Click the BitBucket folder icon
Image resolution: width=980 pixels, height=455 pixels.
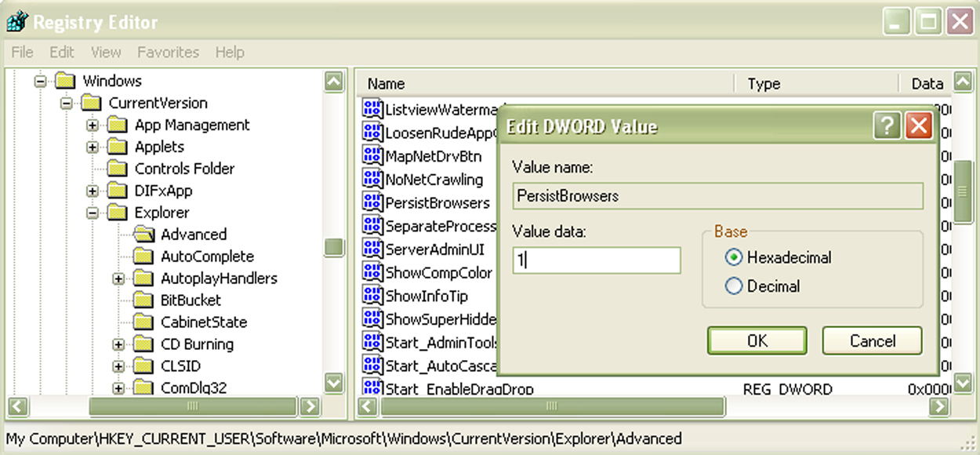tap(143, 300)
